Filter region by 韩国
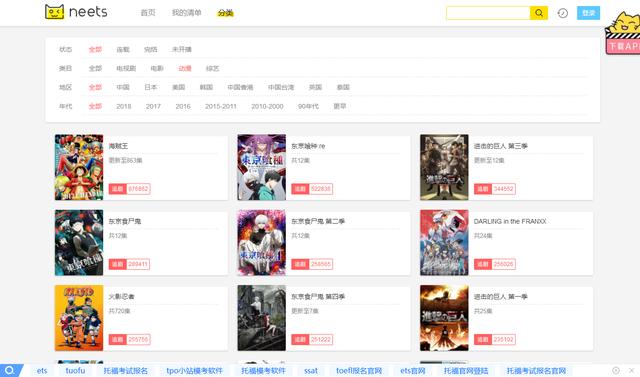Screen dimensions: 640x377 click(x=206, y=87)
